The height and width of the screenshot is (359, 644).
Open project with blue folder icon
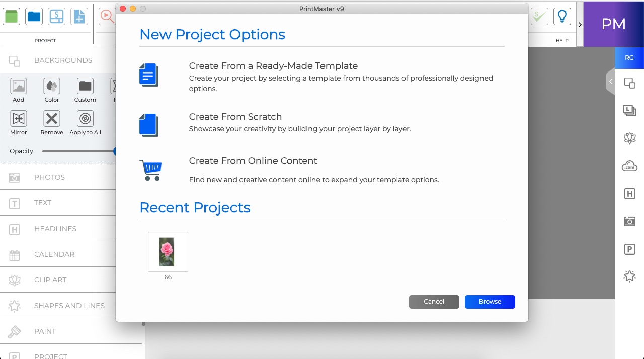tap(34, 16)
